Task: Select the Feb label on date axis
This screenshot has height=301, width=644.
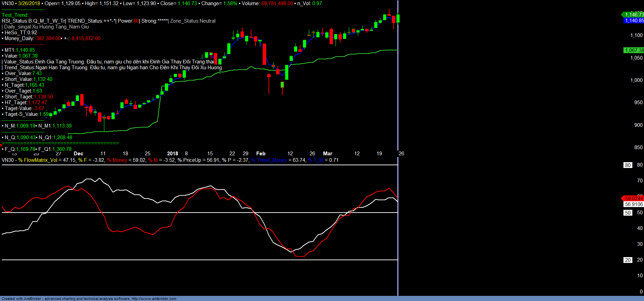Action: coord(261,154)
